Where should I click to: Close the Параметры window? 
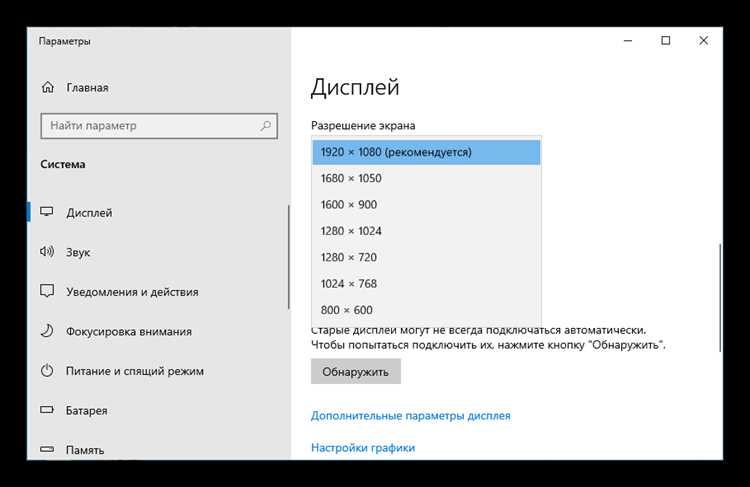point(704,41)
